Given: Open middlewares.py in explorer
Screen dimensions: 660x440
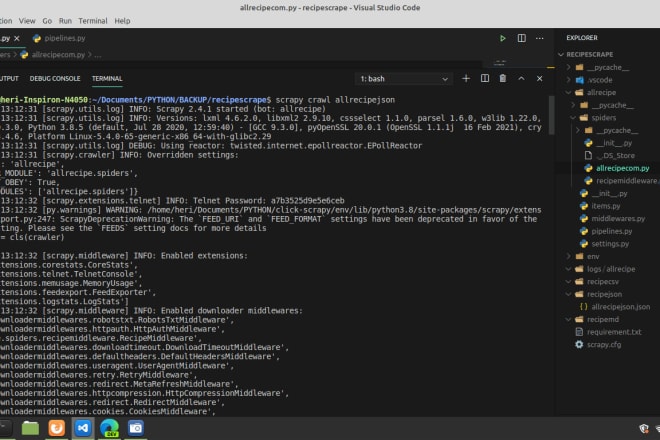Looking at the screenshot, I should click(x=618, y=219).
